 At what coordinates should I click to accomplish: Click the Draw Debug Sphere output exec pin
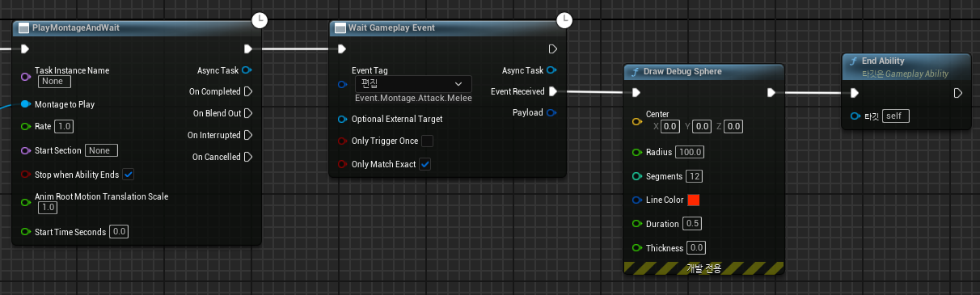771,93
